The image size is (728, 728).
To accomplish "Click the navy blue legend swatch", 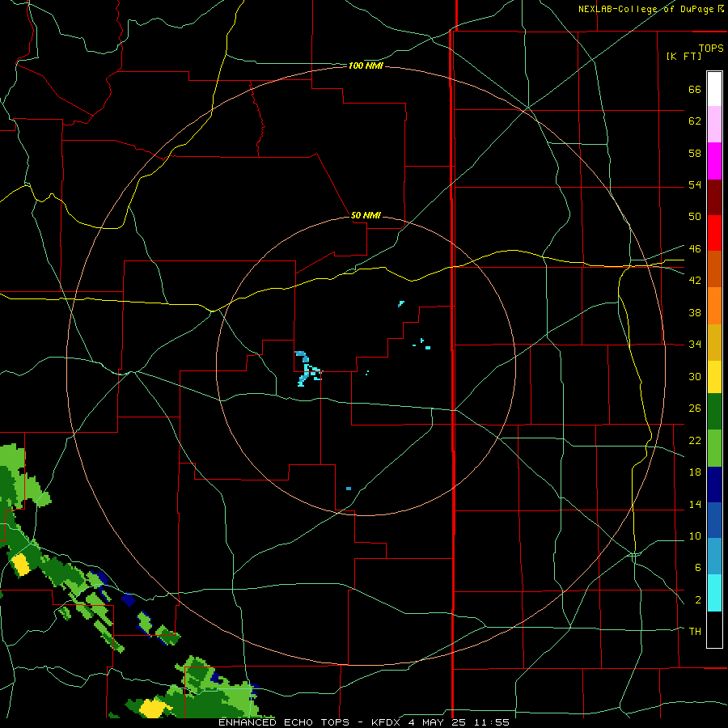I will point(714,485).
